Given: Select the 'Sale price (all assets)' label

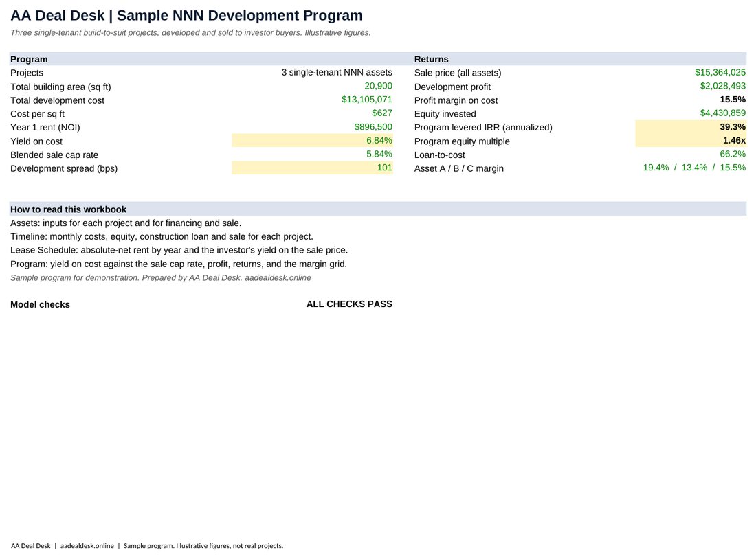Looking at the screenshot, I should point(458,73).
